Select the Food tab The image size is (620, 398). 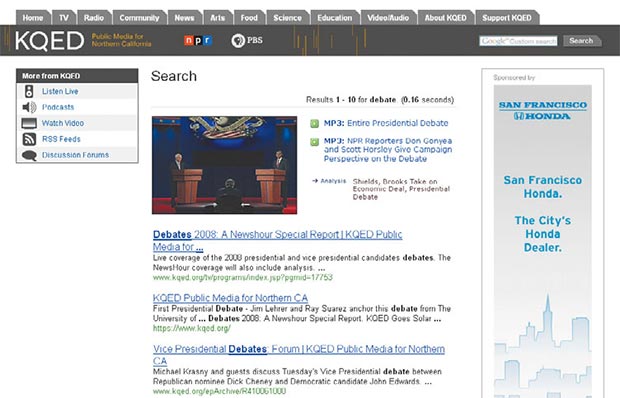pos(249,18)
